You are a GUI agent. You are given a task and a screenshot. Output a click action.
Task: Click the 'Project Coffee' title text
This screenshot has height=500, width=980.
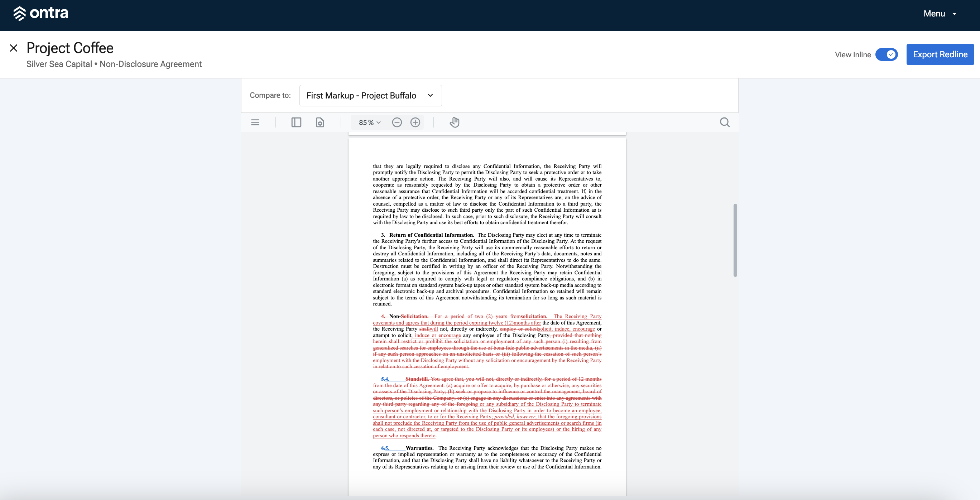coord(70,48)
